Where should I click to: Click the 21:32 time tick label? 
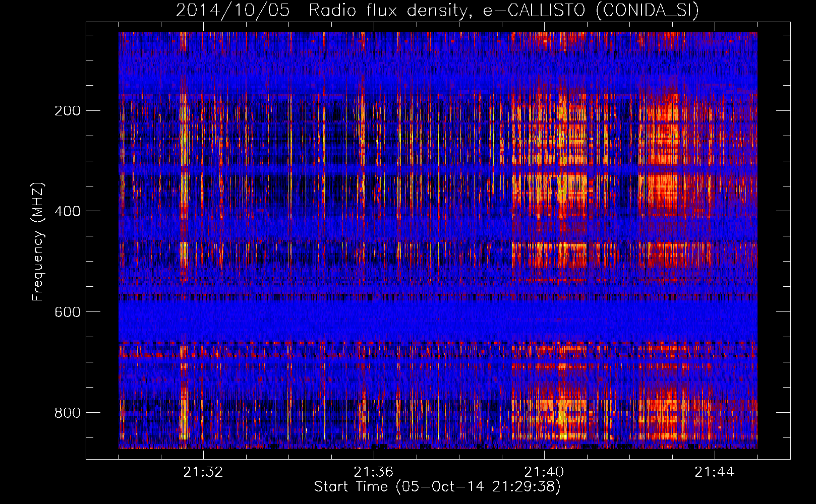pos(203,472)
